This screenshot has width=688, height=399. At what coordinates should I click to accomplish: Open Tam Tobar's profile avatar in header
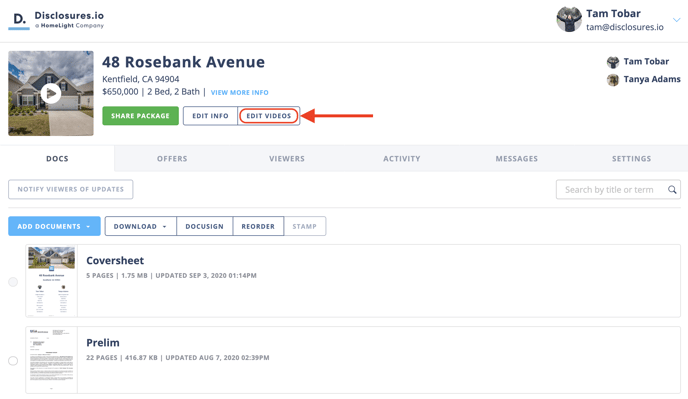tap(569, 20)
